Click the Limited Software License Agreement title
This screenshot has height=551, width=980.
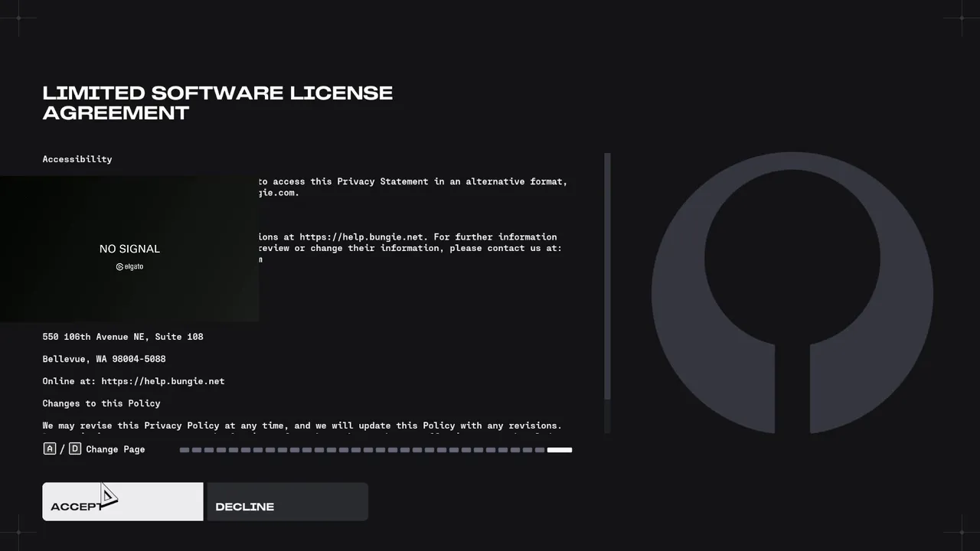click(217, 103)
